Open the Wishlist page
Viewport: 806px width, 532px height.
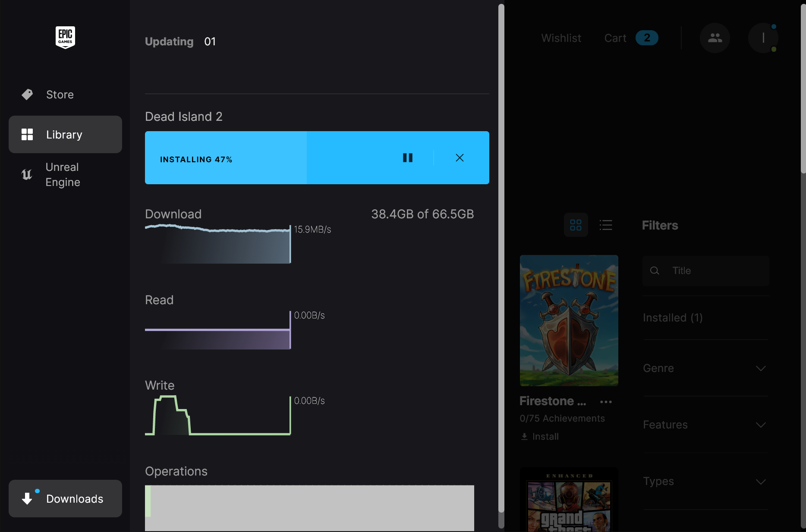point(561,38)
